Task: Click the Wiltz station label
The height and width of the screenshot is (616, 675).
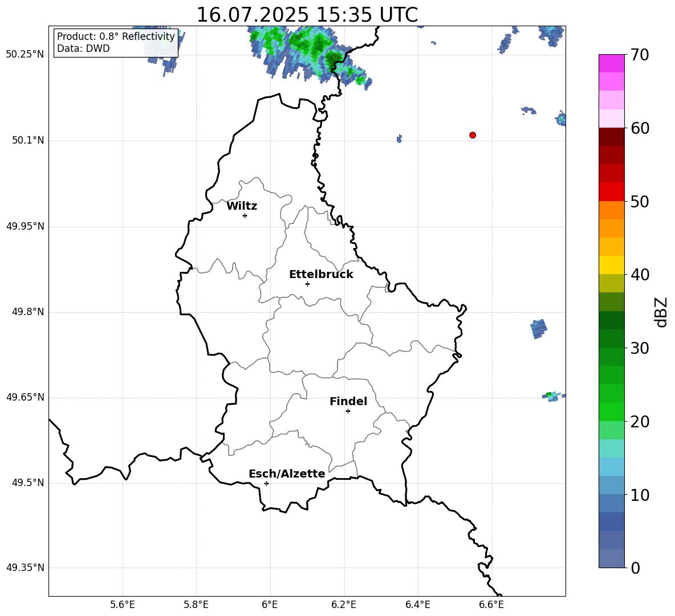Action: (242, 206)
